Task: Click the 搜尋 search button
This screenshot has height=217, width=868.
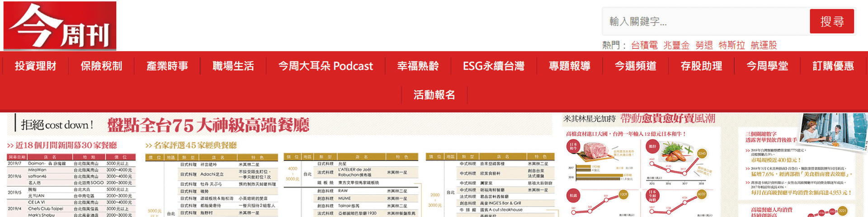Action: click(x=832, y=21)
